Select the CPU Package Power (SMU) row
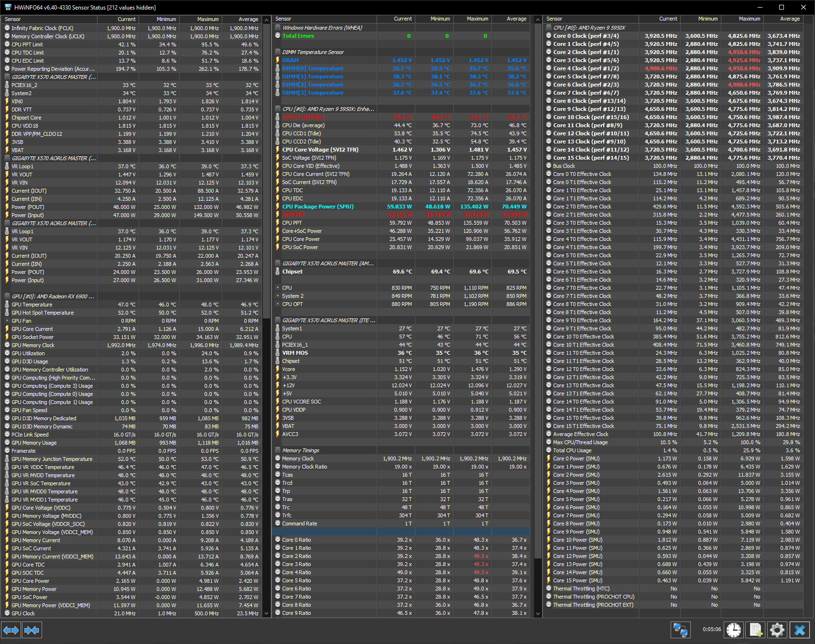This screenshot has width=815, height=644. point(317,206)
